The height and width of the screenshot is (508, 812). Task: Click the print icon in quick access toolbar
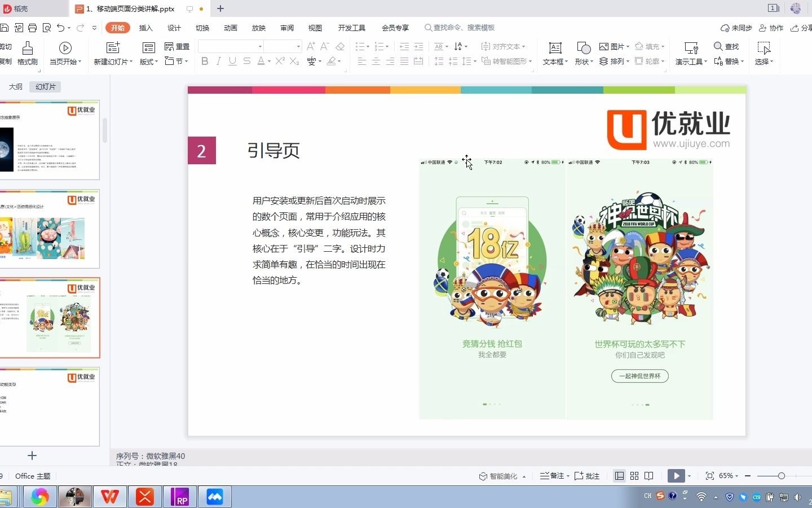coord(32,28)
